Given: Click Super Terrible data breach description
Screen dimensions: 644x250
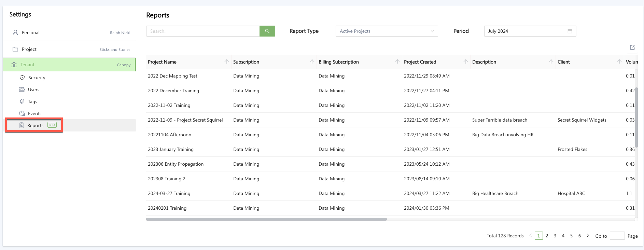Looking at the screenshot, I should point(500,120).
